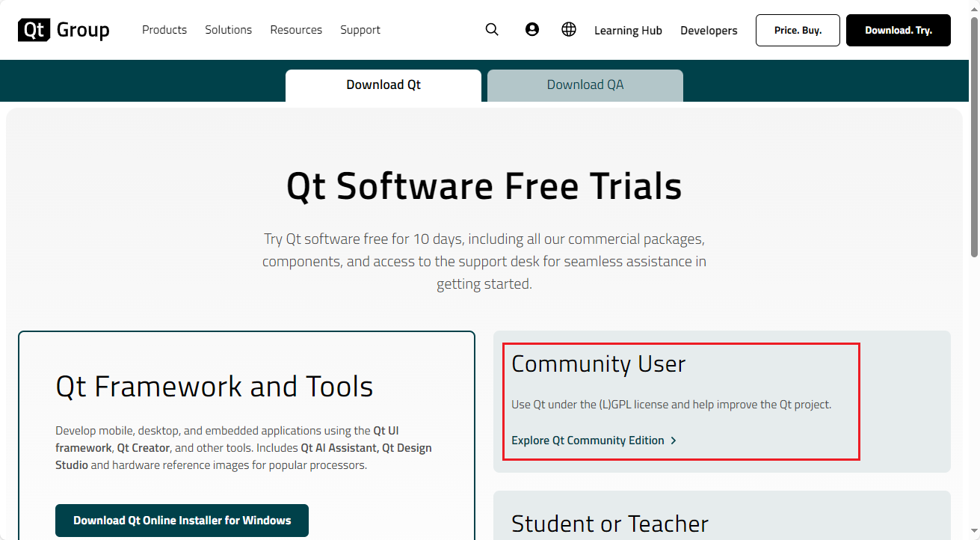Click the Qt Software Free Trials title
This screenshot has width=980, height=540.
[x=484, y=186]
